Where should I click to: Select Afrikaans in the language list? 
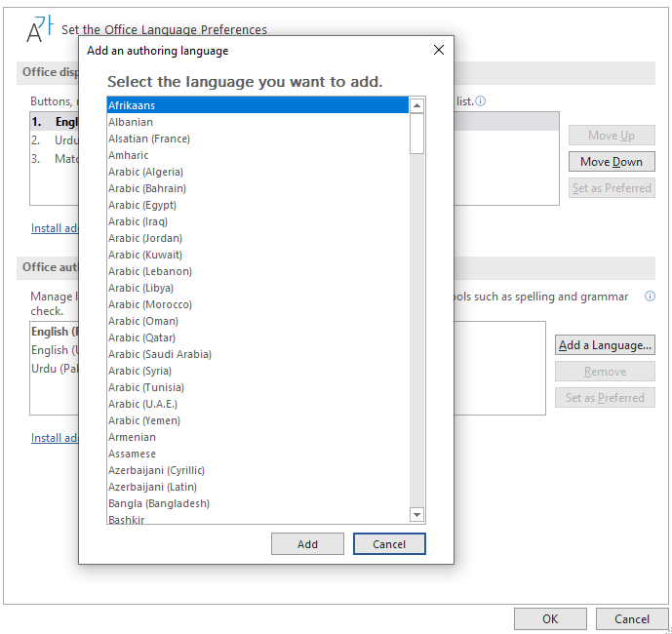[x=257, y=105]
